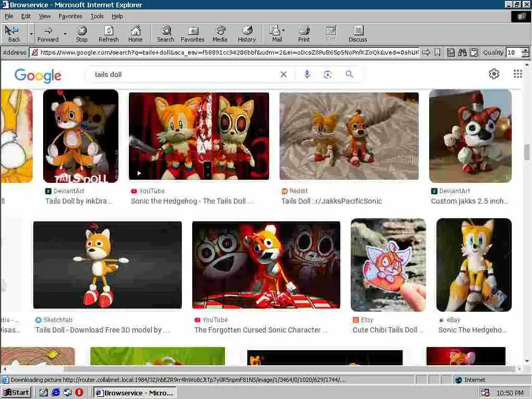Open 'Tails Doll by InkDra...' DeviantArt link
Image resolution: width=532 pixels, height=399 pixels.
79,201
